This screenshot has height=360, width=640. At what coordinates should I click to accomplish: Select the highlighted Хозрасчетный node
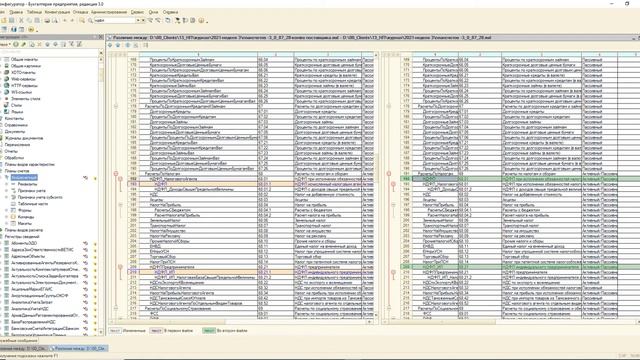[x=24, y=178]
